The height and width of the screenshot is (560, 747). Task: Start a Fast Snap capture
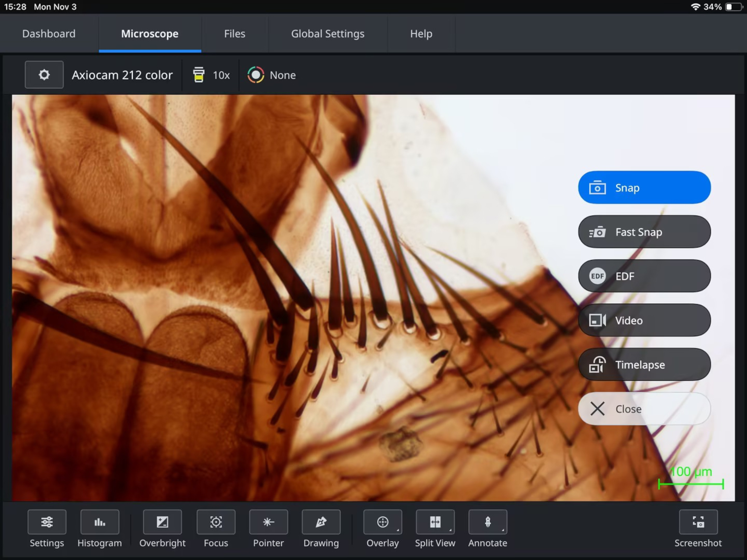coord(644,232)
